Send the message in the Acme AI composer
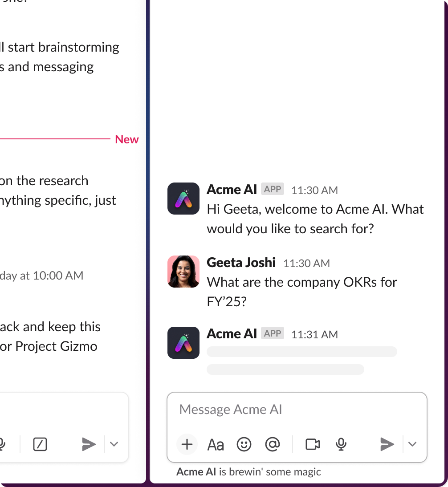Viewport: 448px width, 487px height. click(387, 444)
